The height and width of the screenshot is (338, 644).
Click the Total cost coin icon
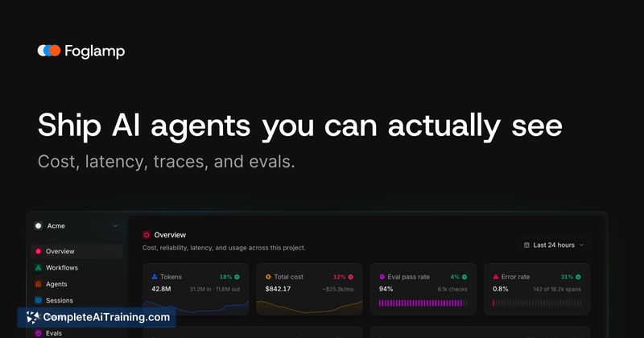[x=268, y=277]
